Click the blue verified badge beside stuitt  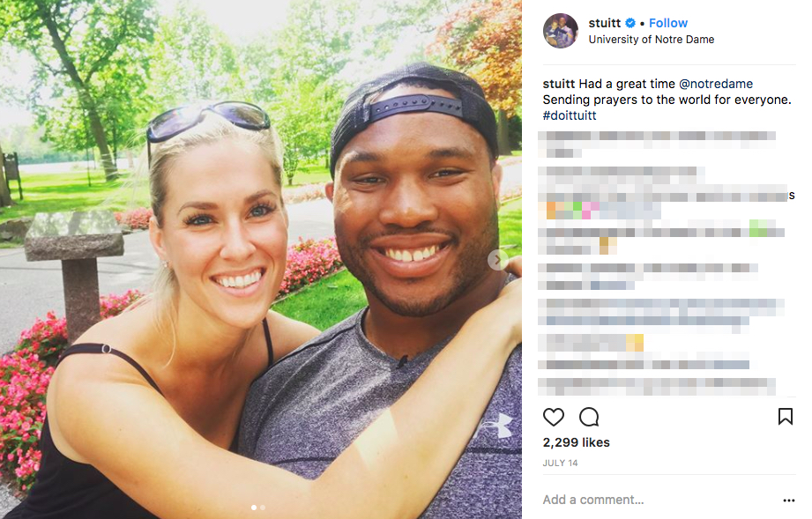tap(630, 23)
